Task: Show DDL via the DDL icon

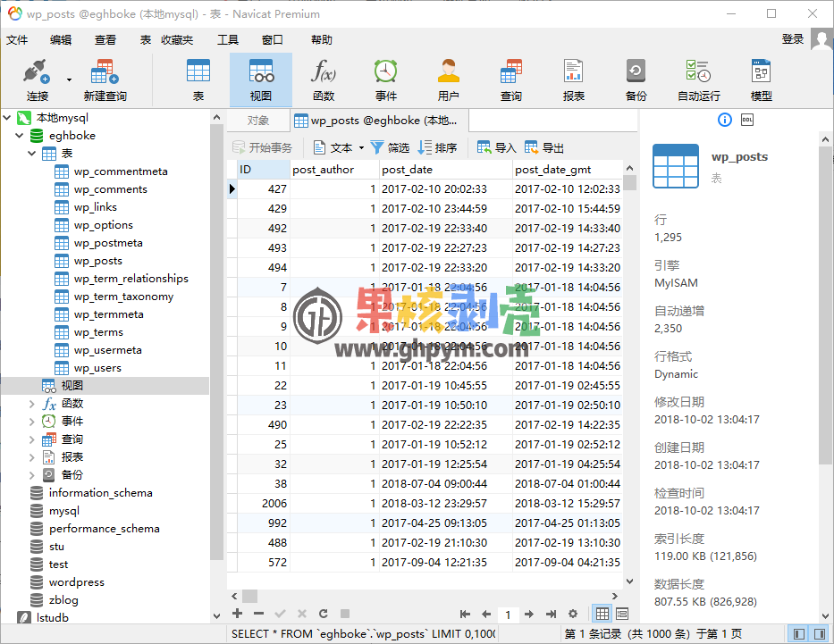Action: click(x=747, y=120)
